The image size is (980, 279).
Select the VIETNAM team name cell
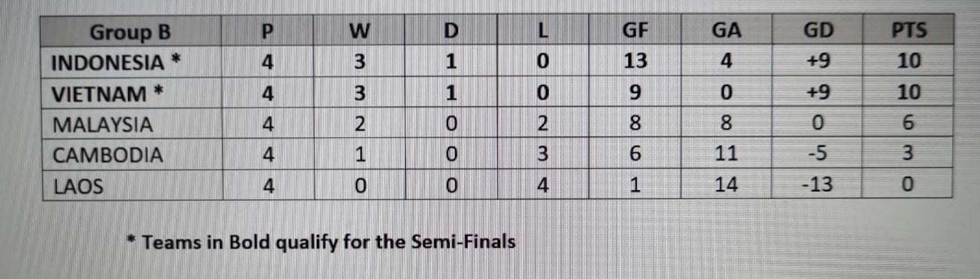pyautogui.click(x=107, y=94)
